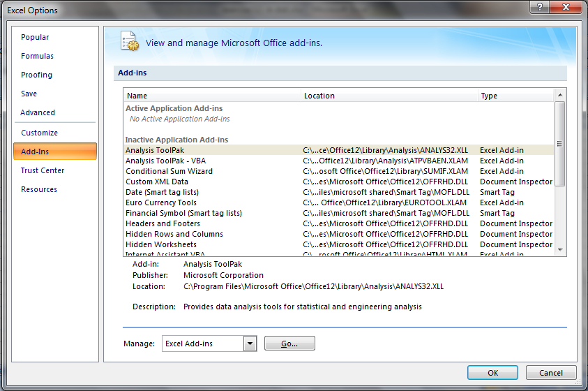Select Financial Symbol (Smart tag lists) row

coord(339,213)
